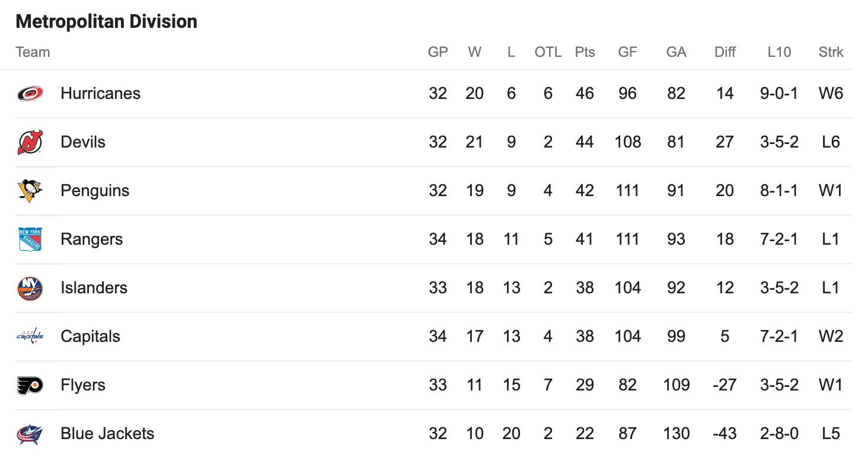Open the Devils team name link
Viewport: 868px width, 461px height.
click(x=83, y=142)
